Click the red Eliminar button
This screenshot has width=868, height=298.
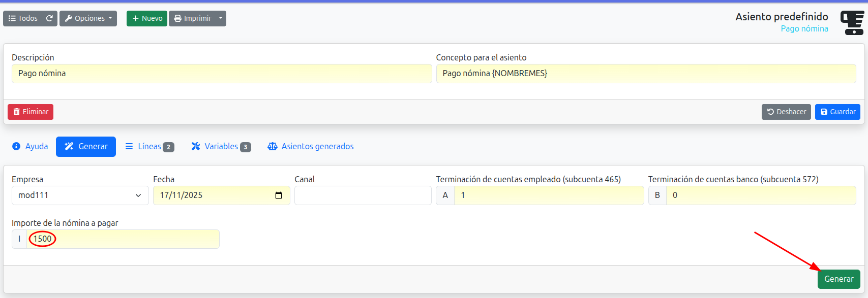[31, 112]
